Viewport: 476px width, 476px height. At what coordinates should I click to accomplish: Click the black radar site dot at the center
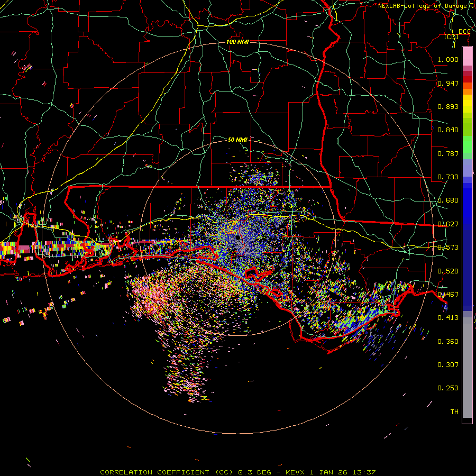point(237,237)
